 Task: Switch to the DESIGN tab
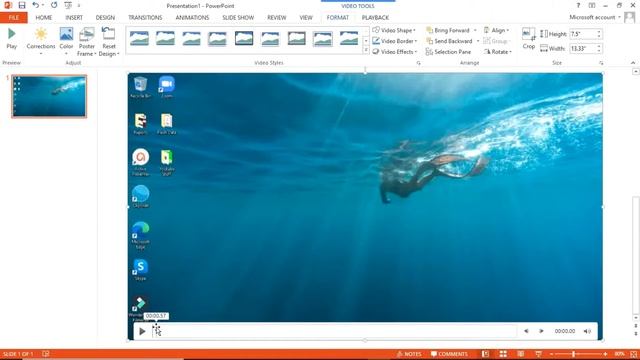click(x=105, y=18)
